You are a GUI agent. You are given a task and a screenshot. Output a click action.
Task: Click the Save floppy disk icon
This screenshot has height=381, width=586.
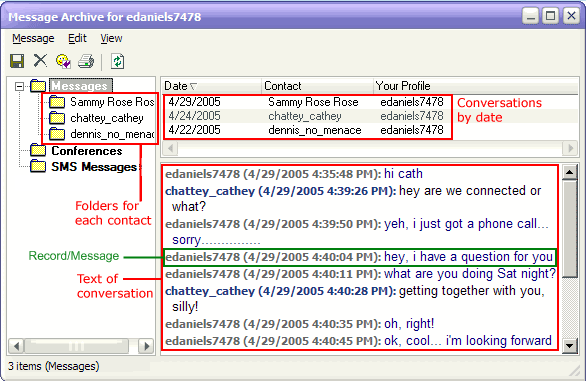tap(17, 61)
